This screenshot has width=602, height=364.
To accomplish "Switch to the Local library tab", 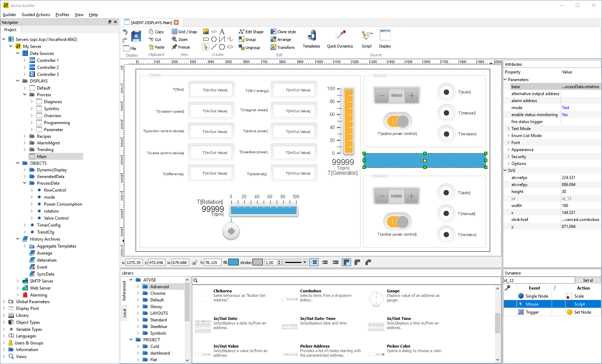I will 124,313.
